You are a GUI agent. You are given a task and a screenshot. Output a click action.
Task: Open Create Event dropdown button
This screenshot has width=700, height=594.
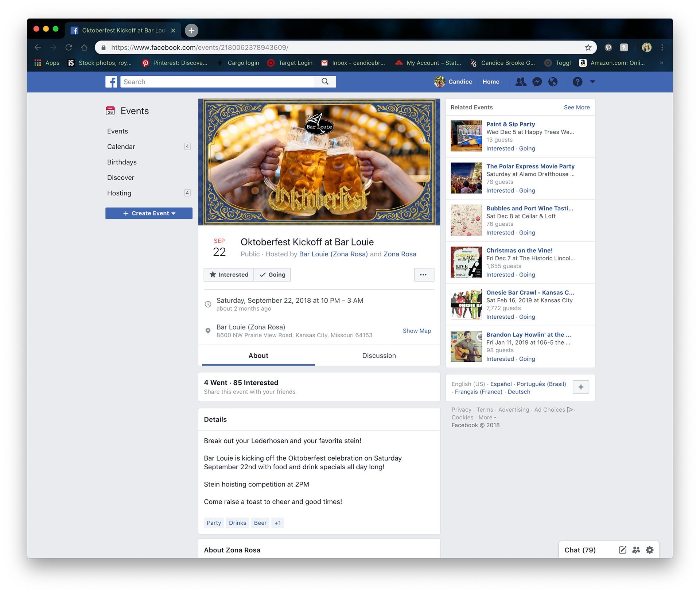[149, 213]
